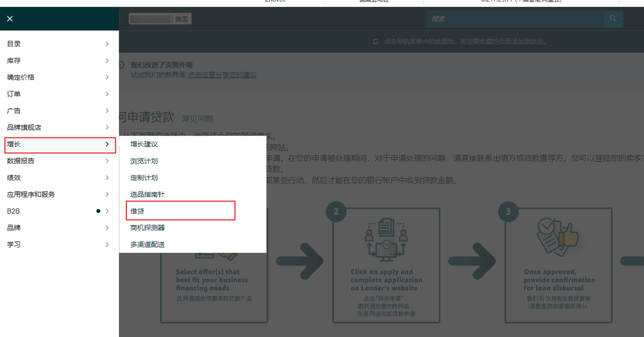Click into the 搜索 input field
The height and width of the screenshot is (337, 644).
[513, 19]
